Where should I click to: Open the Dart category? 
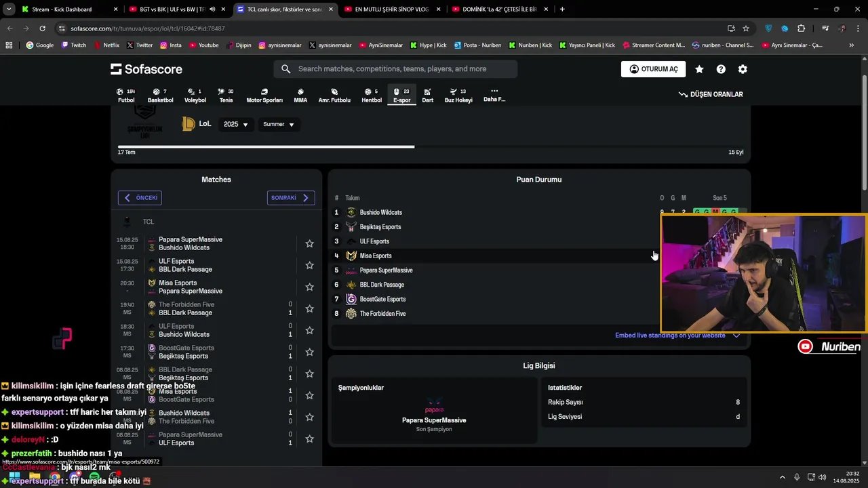click(427, 96)
